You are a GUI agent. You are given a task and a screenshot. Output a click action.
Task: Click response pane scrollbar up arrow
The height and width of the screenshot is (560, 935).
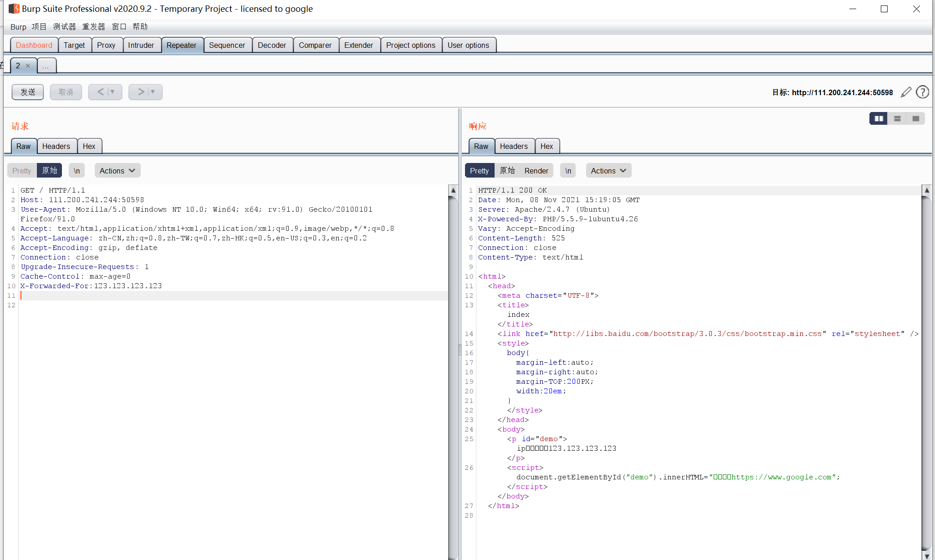coord(926,190)
